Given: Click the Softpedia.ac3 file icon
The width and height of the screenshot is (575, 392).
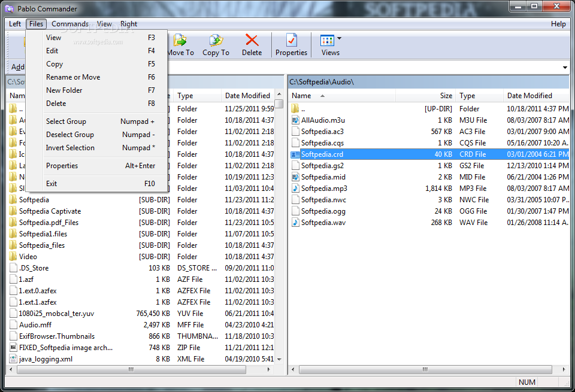Looking at the screenshot, I should [295, 132].
